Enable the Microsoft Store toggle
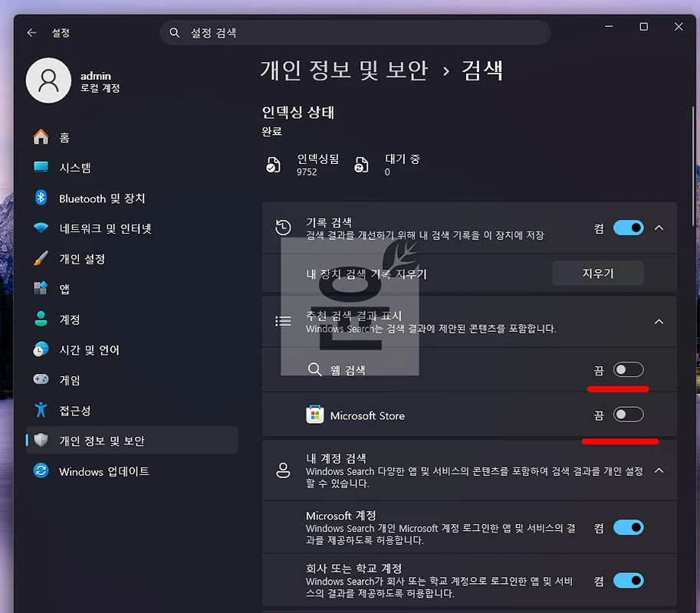 629,415
